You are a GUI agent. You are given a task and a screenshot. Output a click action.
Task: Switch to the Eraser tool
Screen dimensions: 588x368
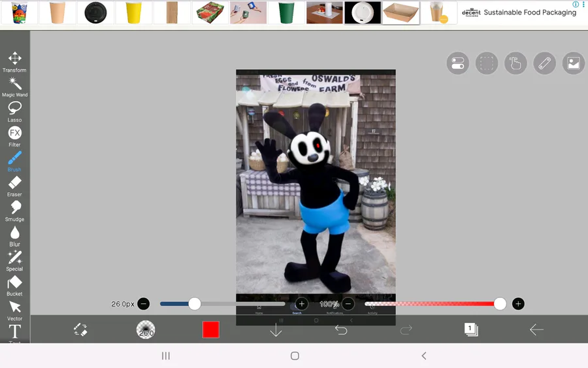click(x=14, y=186)
